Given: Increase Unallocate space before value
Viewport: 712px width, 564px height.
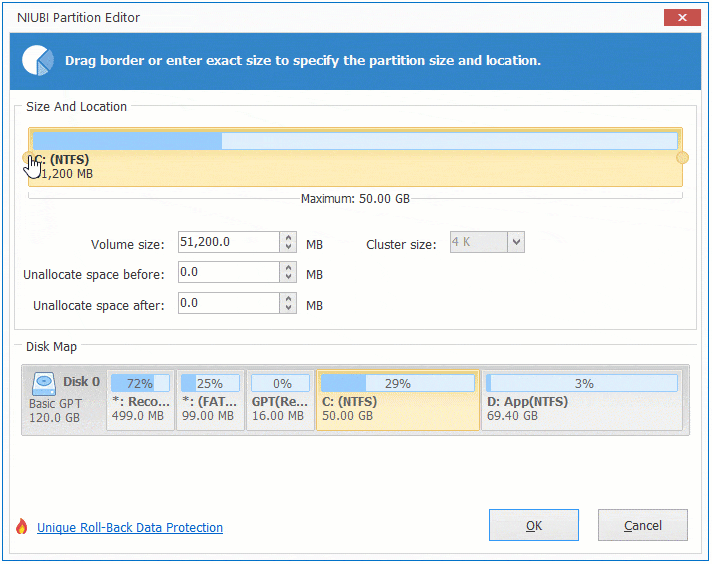Looking at the screenshot, I should [288, 267].
